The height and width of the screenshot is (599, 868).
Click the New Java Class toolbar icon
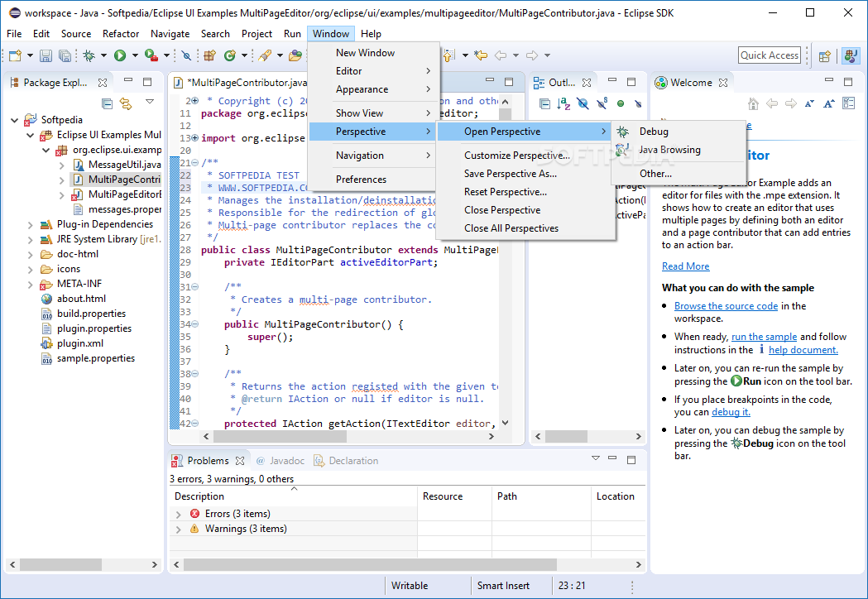230,55
